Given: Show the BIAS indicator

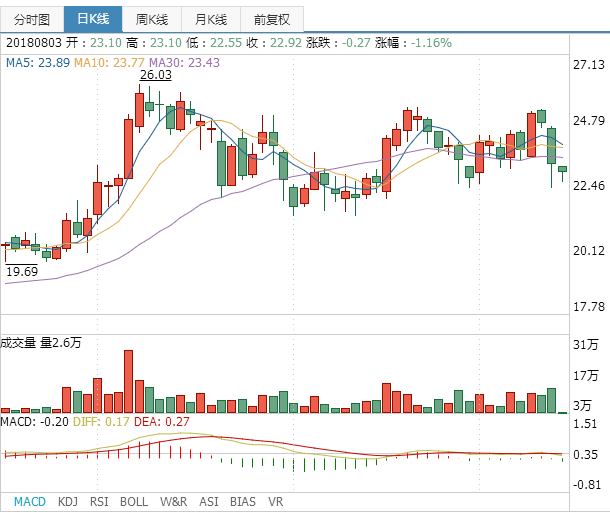Looking at the screenshot, I should (243, 502).
